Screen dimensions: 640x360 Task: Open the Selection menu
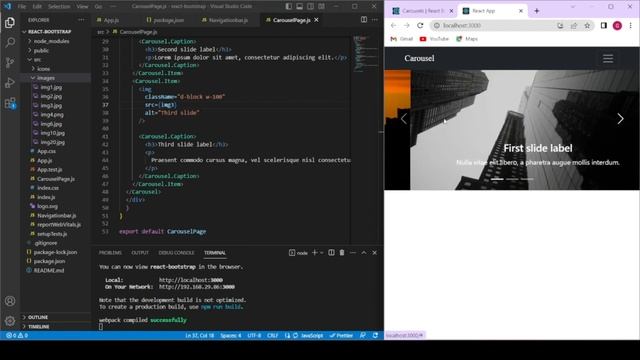coord(59,7)
